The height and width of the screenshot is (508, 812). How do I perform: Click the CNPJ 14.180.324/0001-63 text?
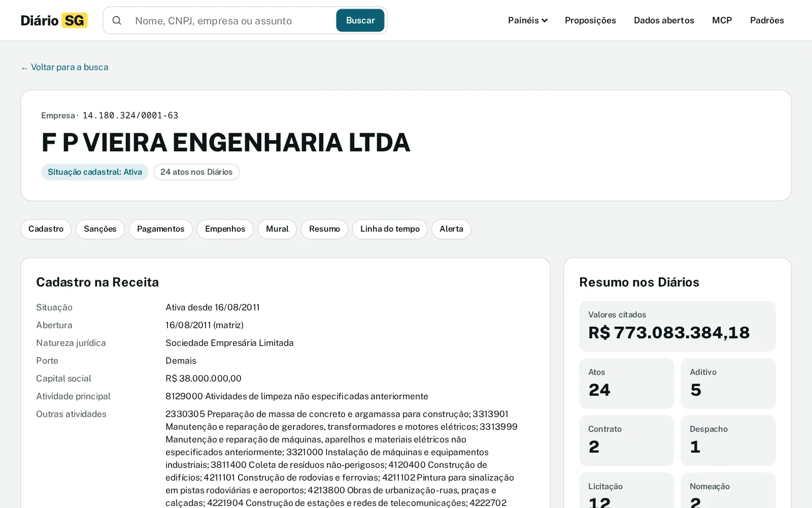(x=130, y=115)
